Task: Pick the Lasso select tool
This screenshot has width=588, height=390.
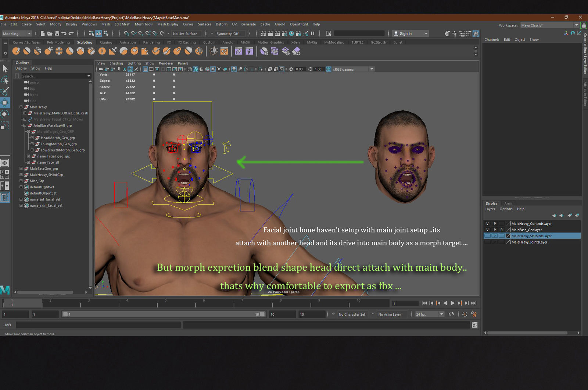Action: (5, 80)
